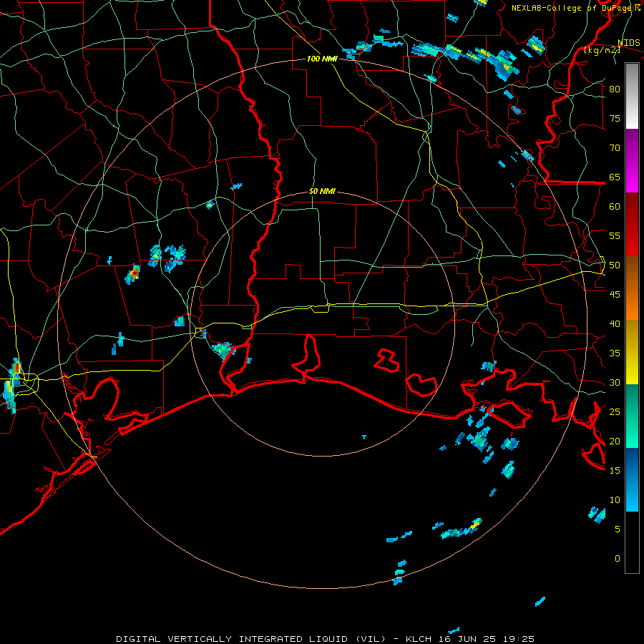Viewport: 644px width, 644px height.
Task: Click the DIGITAL VERTICALLY INTEGRATED LIQUID caption
Action: pos(250,639)
